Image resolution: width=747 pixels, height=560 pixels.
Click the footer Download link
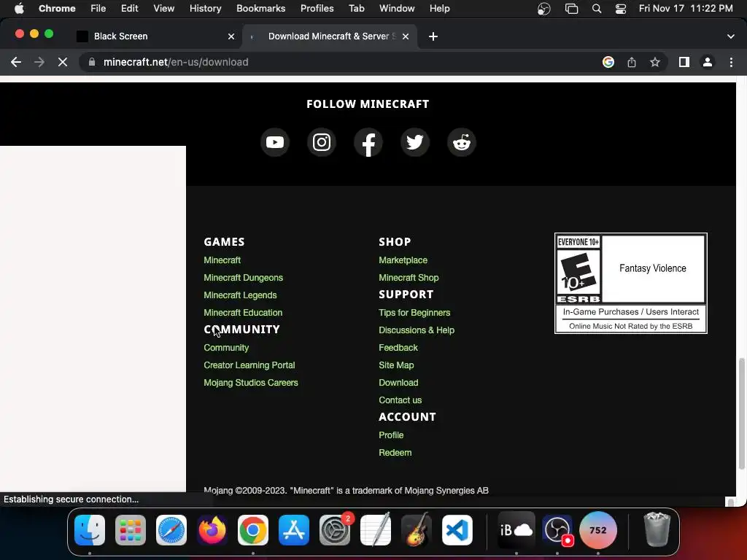point(398,383)
